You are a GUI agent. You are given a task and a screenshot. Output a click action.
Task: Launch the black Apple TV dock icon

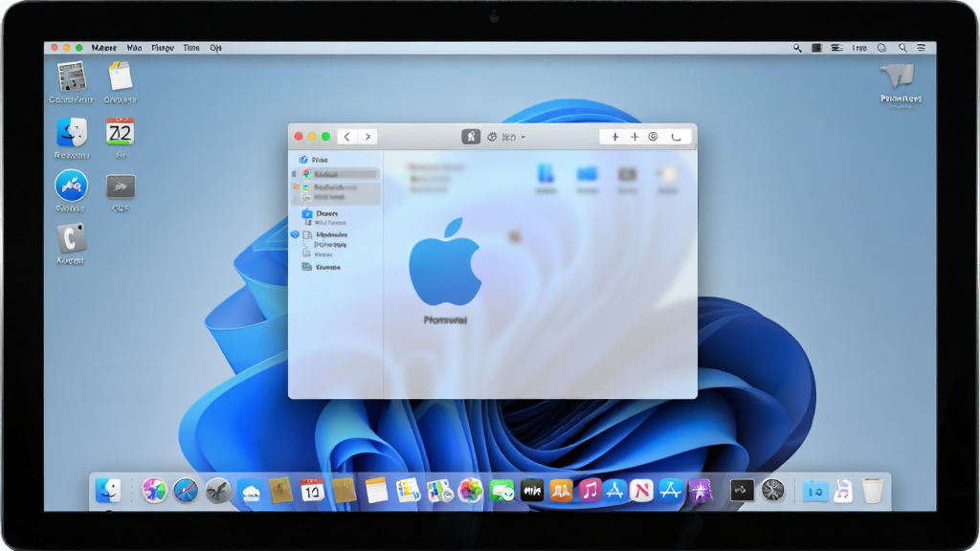pos(532,491)
